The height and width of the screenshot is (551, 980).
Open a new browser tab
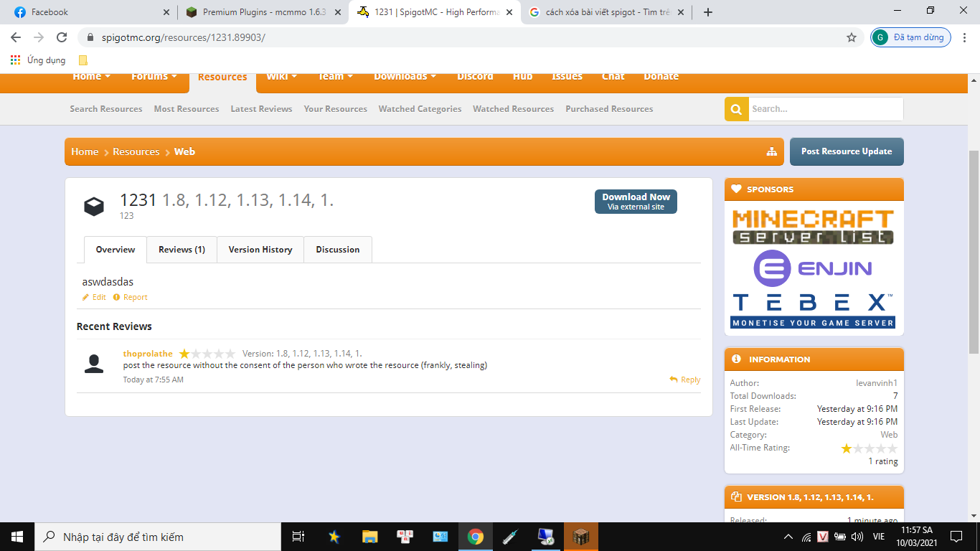[x=708, y=12]
